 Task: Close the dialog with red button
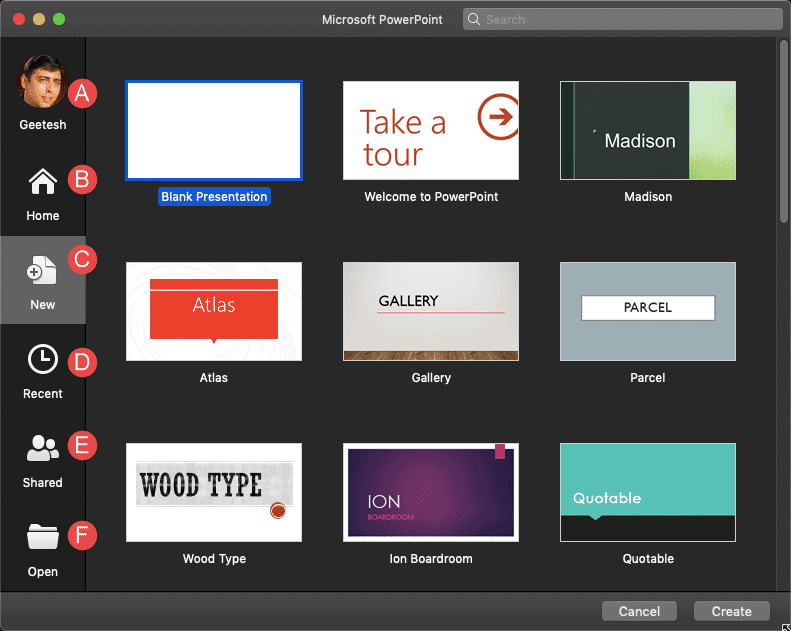click(x=19, y=19)
